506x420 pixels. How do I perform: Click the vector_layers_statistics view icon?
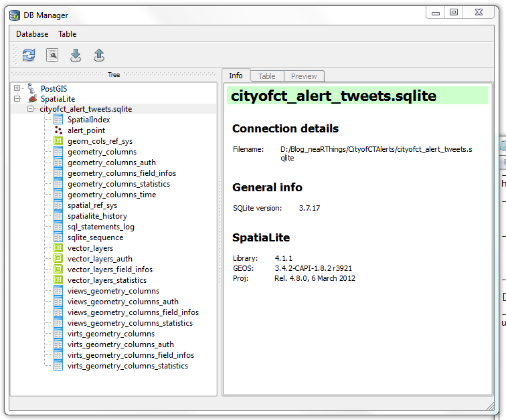[x=58, y=280]
